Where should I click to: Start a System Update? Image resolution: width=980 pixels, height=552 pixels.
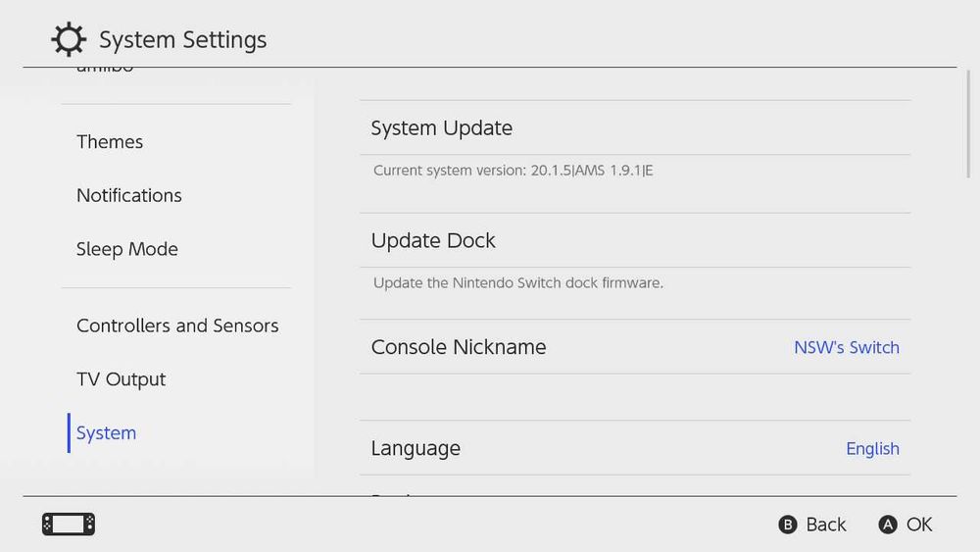442,128
